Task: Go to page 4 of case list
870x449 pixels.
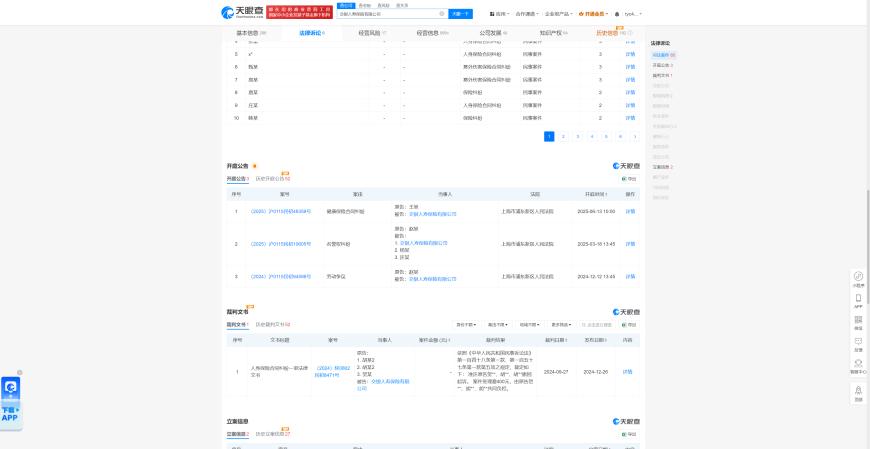Action: click(x=592, y=137)
